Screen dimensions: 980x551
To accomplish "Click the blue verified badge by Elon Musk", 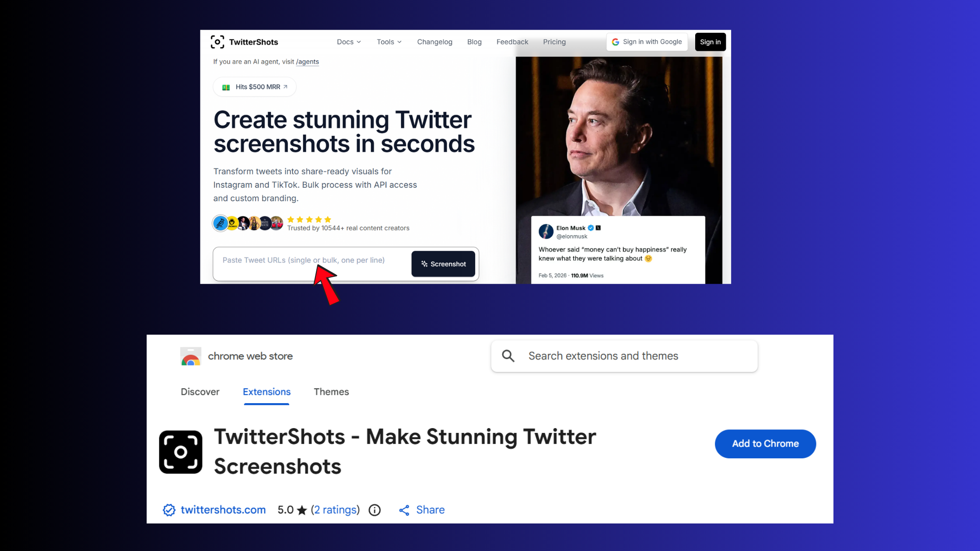I will tap(591, 228).
